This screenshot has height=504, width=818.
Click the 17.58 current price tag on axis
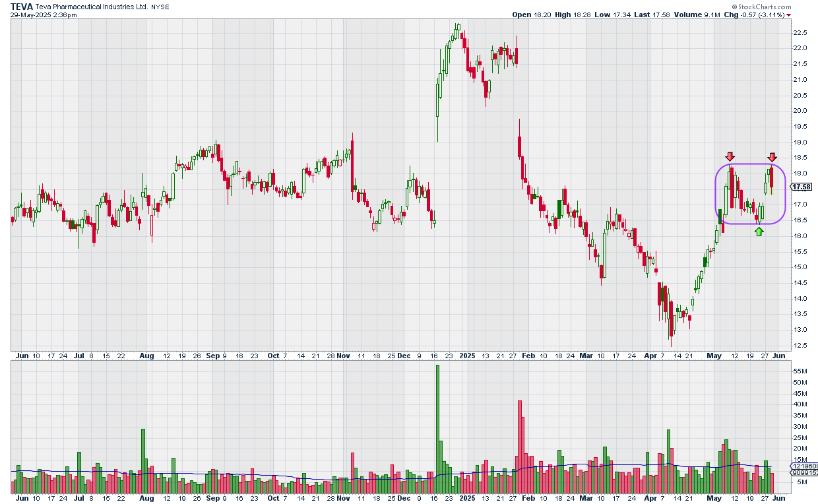[802, 187]
